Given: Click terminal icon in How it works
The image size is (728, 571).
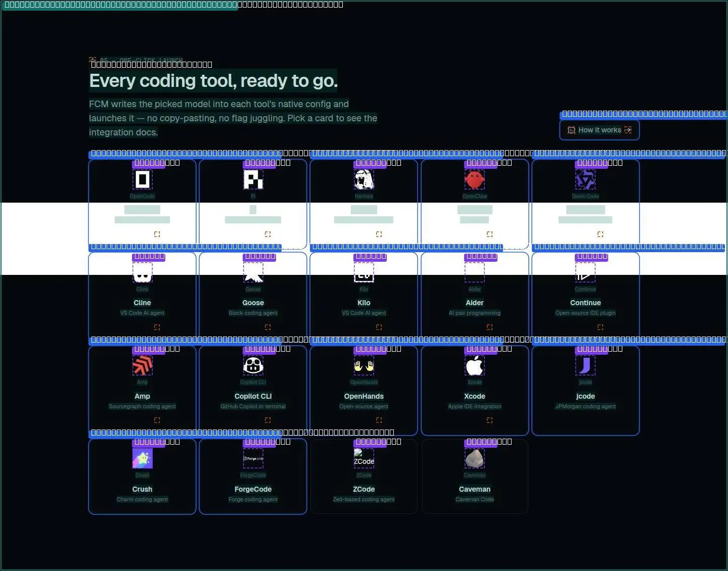Looking at the screenshot, I should point(572,130).
